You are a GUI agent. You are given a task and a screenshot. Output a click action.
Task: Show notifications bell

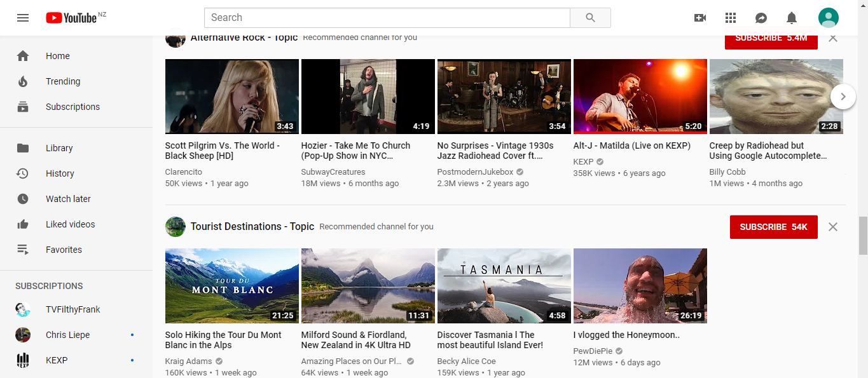click(x=792, y=18)
